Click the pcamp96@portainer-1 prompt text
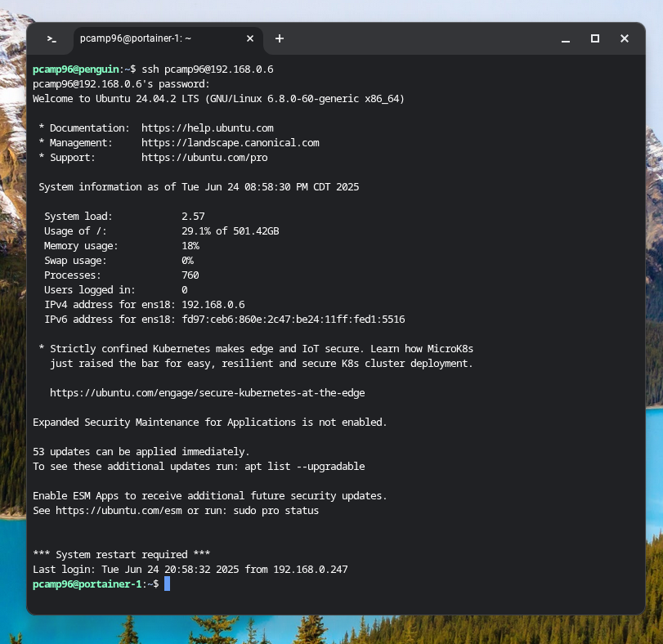 90,584
